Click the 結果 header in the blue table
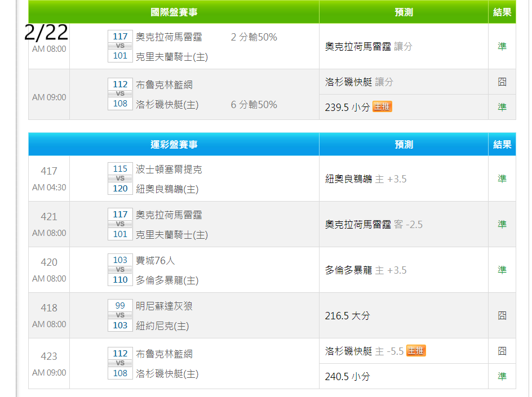This screenshot has width=532, height=397. pos(502,144)
